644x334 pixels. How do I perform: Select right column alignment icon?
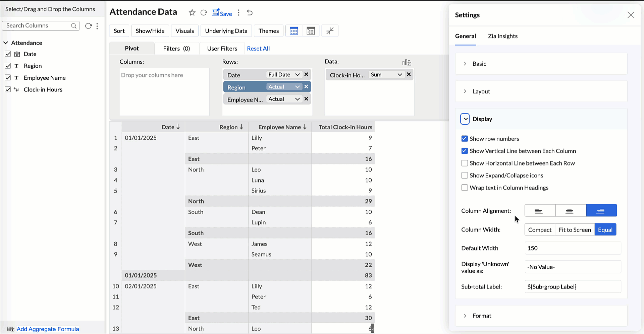click(601, 211)
